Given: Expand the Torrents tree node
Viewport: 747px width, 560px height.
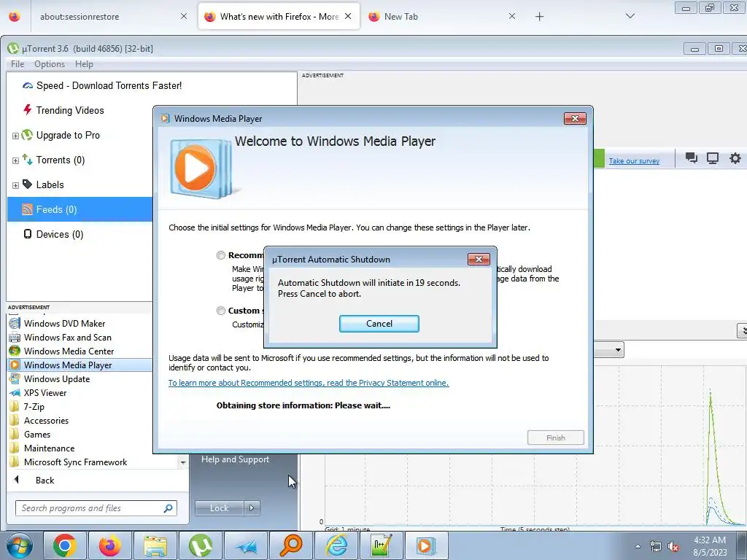Looking at the screenshot, I should 15,160.
